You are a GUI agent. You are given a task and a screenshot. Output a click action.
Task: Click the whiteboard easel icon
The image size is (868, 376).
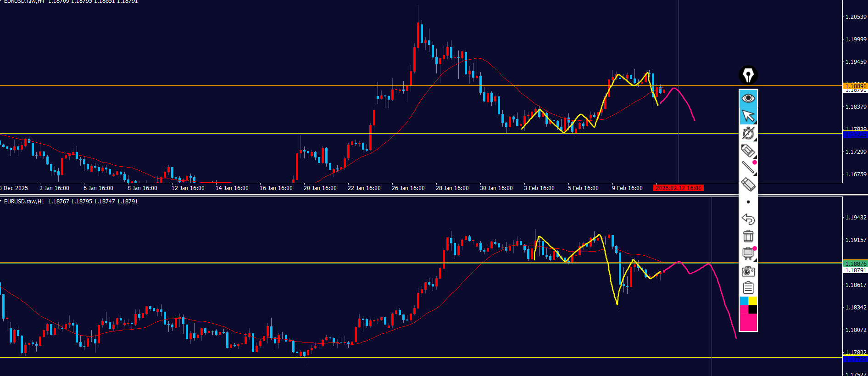point(748,253)
